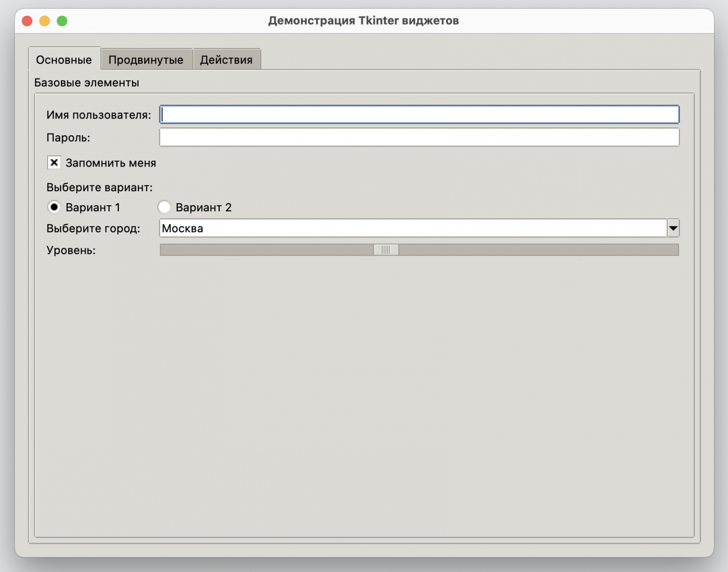Select the Основные tab

(64, 60)
